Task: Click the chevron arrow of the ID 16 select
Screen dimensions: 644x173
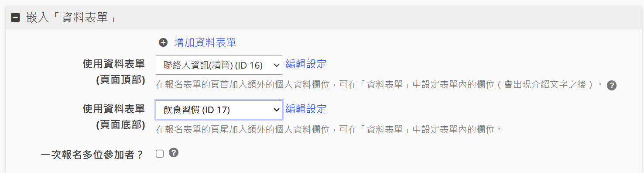Action: coord(276,65)
